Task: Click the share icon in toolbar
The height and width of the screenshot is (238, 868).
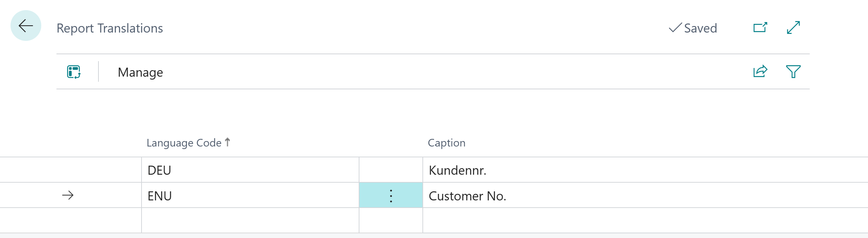Action: [760, 72]
